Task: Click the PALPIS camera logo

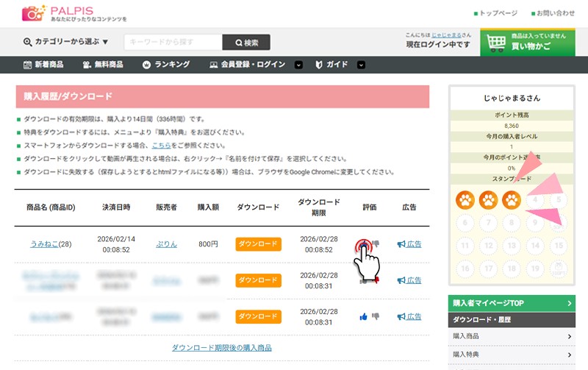Action: (x=32, y=13)
